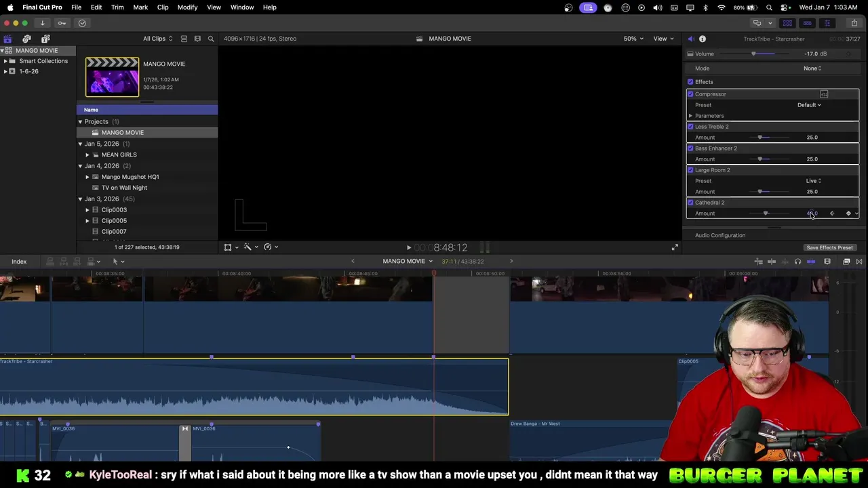Viewport: 868px width, 488px height.
Task: Show the Libraries sidebar clapper icon
Action: coord(7,39)
